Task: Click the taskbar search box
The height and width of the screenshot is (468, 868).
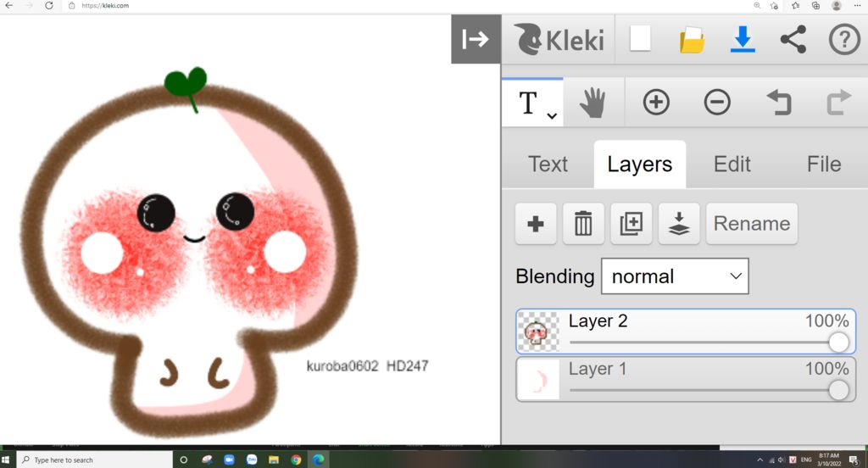Action: click(x=94, y=460)
